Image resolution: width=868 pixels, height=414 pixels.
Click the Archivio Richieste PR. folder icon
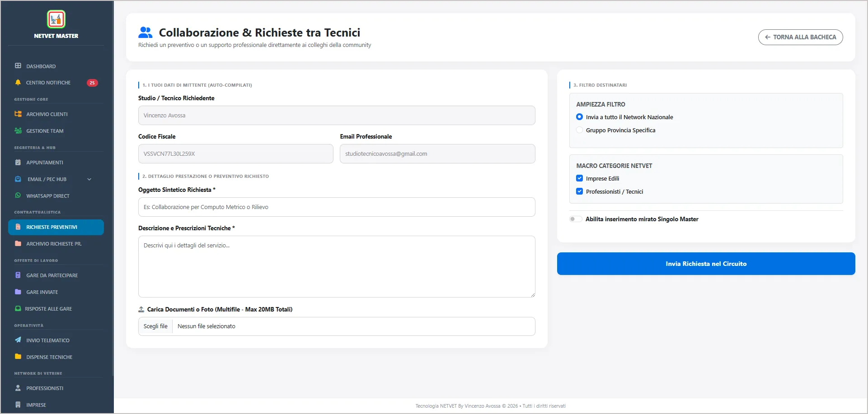[18, 244]
